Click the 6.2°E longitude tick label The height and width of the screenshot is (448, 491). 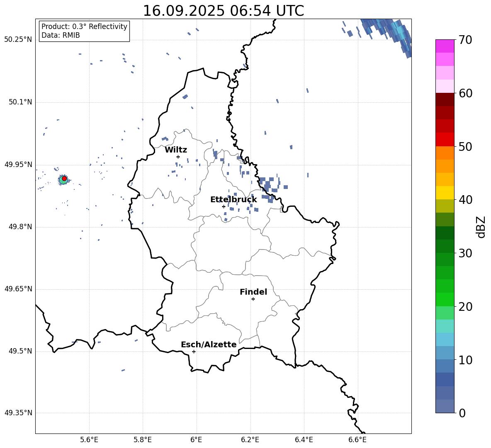point(250,440)
